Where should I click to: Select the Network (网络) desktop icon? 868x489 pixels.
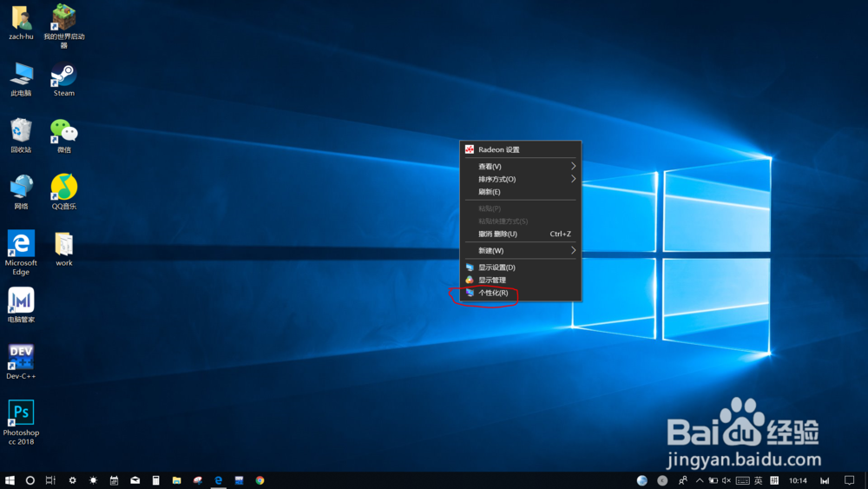click(21, 192)
